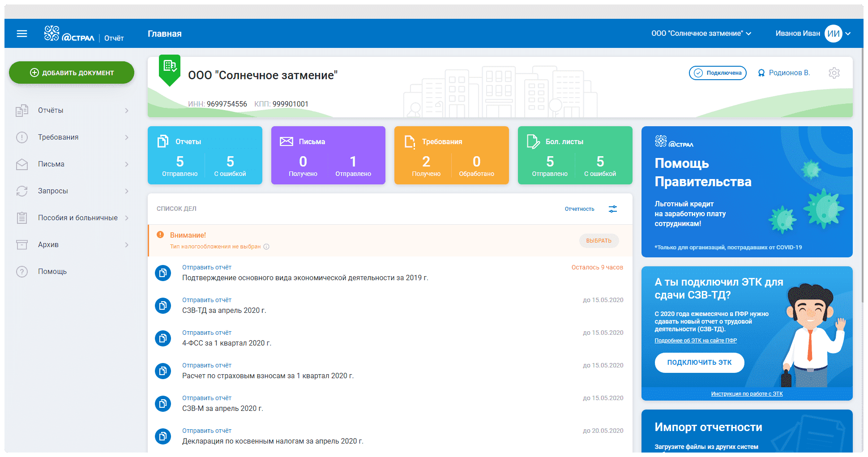Click the Письма envelope sidebar icon
This screenshot has width=868, height=457.
(x=22, y=164)
